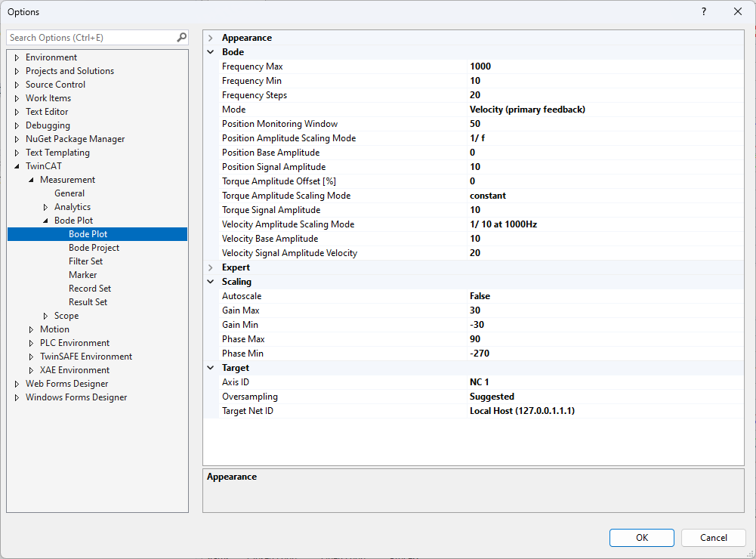Edit Velocity Base Amplitude value
The width and height of the screenshot is (756, 559).
click(x=605, y=238)
